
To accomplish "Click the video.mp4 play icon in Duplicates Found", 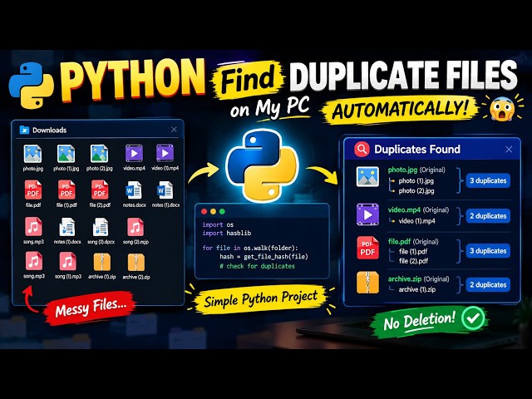I will point(367,214).
